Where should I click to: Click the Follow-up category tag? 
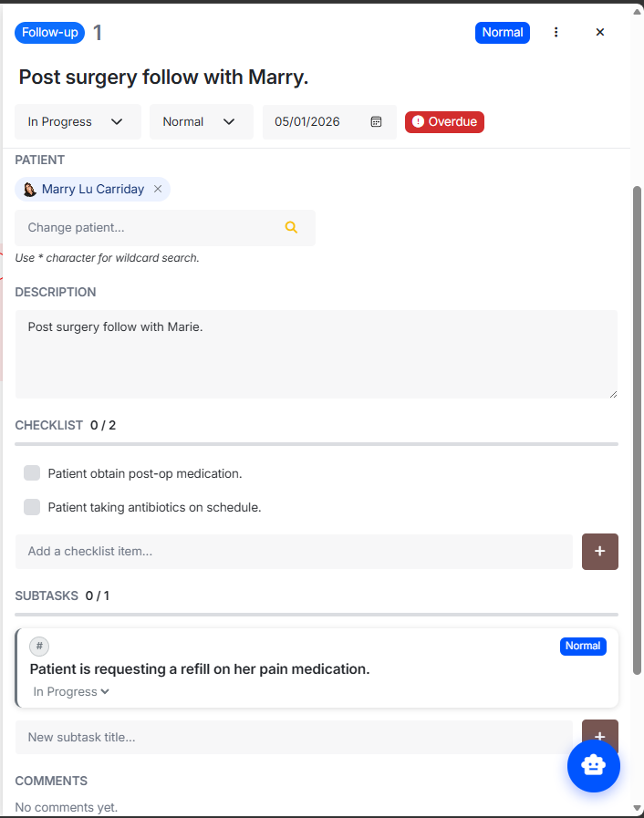click(x=49, y=33)
